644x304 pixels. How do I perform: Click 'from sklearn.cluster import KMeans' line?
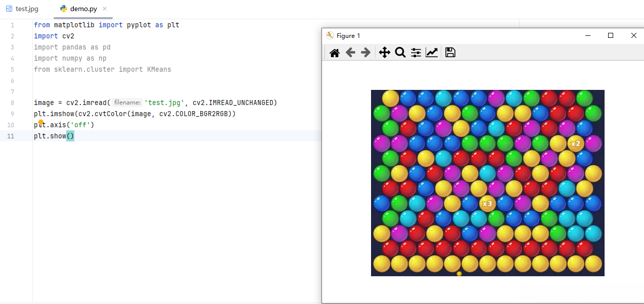tap(103, 69)
